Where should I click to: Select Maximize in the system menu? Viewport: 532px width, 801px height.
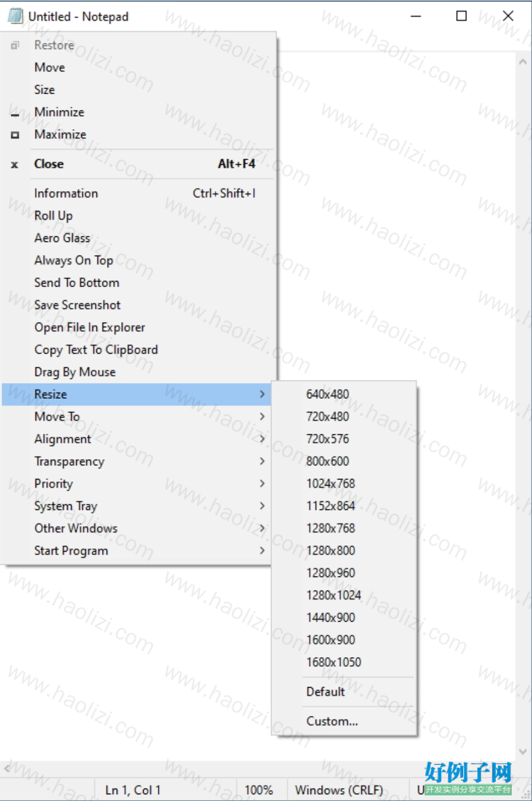[139, 135]
